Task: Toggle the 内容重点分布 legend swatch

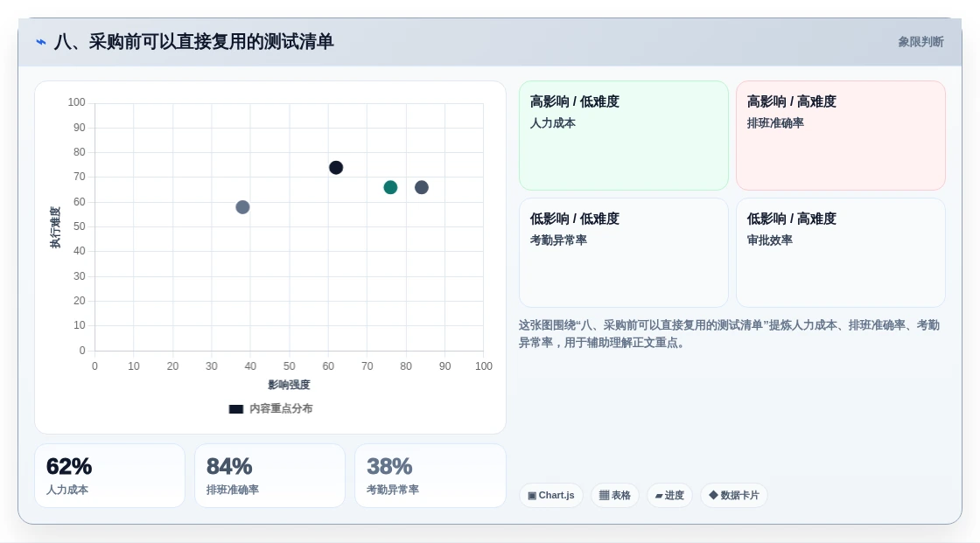Action: tap(235, 408)
